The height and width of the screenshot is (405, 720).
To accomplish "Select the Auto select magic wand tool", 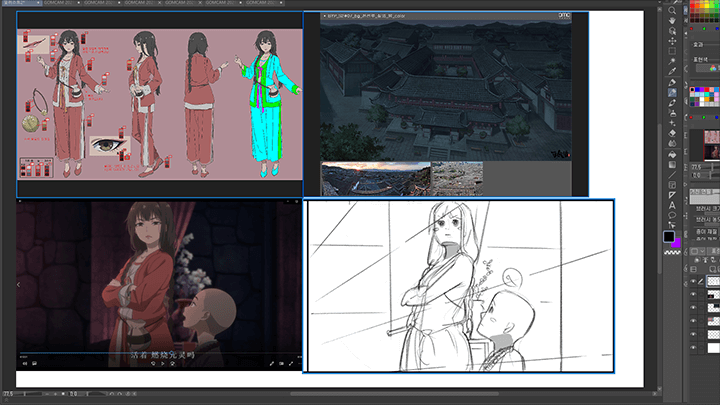I will [x=672, y=61].
